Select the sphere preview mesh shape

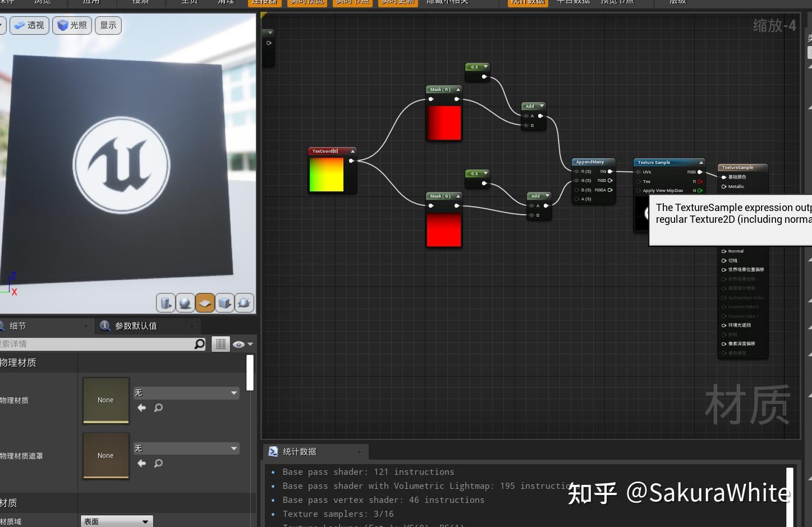(185, 303)
